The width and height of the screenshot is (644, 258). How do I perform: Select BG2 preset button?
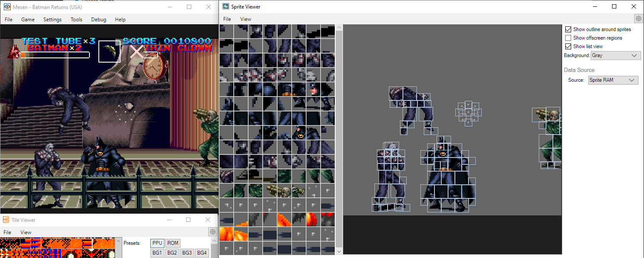pos(172,253)
